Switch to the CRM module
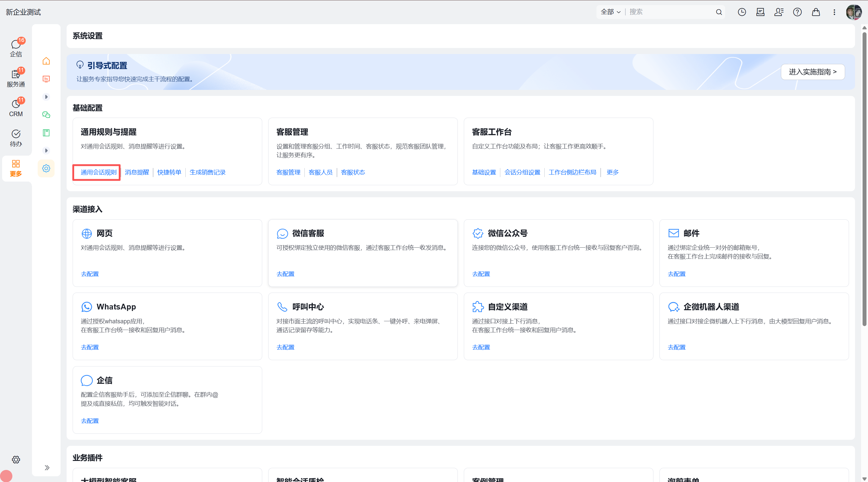 pyautogui.click(x=16, y=107)
